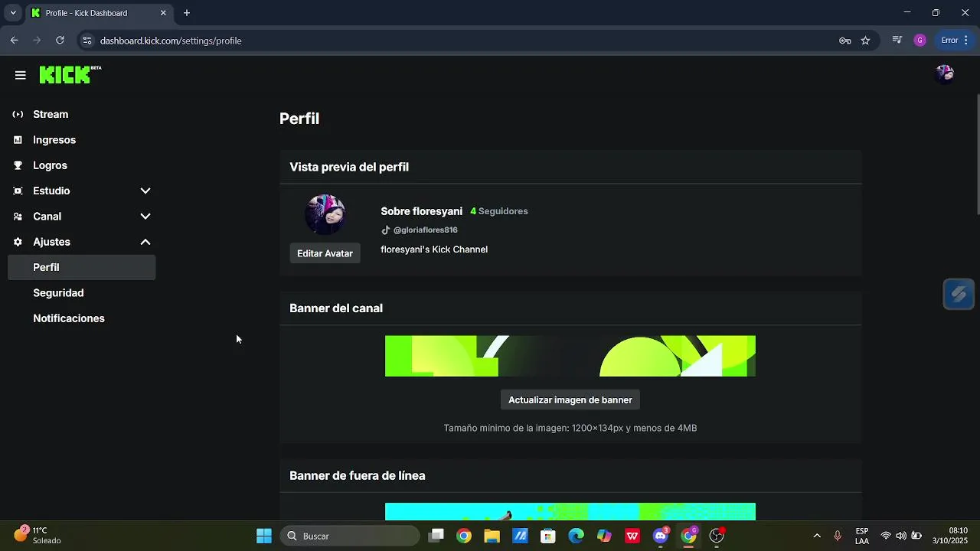The image size is (980, 551).
Task: Expand the Canal section chevron
Action: [145, 217]
